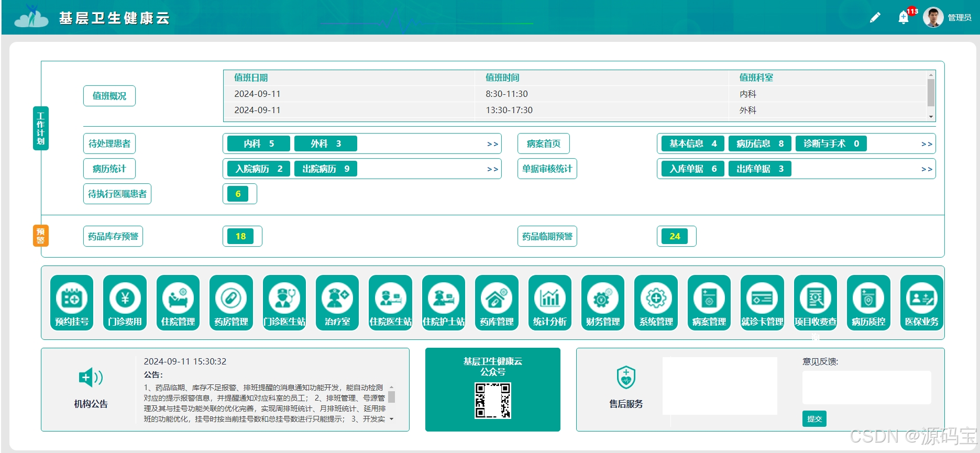Click the 诊断与手术 0 tag
Viewport: 980px width, 453px height.
point(831,143)
